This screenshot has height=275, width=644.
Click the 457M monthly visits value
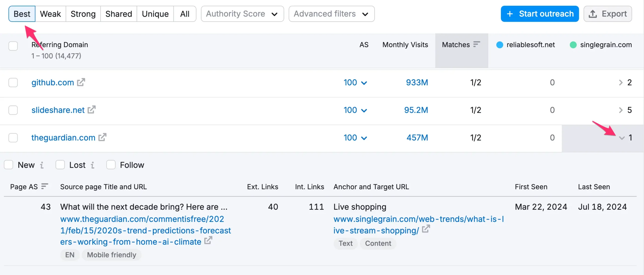tap(417, 137)
